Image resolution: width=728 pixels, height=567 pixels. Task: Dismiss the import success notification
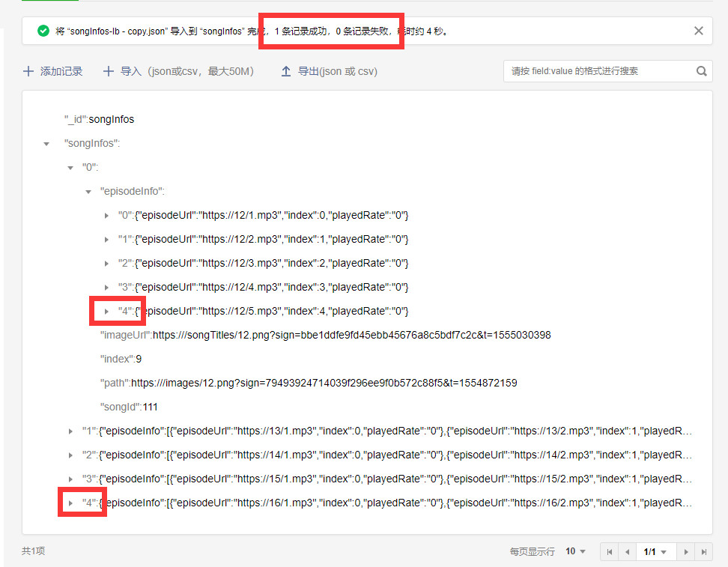point(698,31)
